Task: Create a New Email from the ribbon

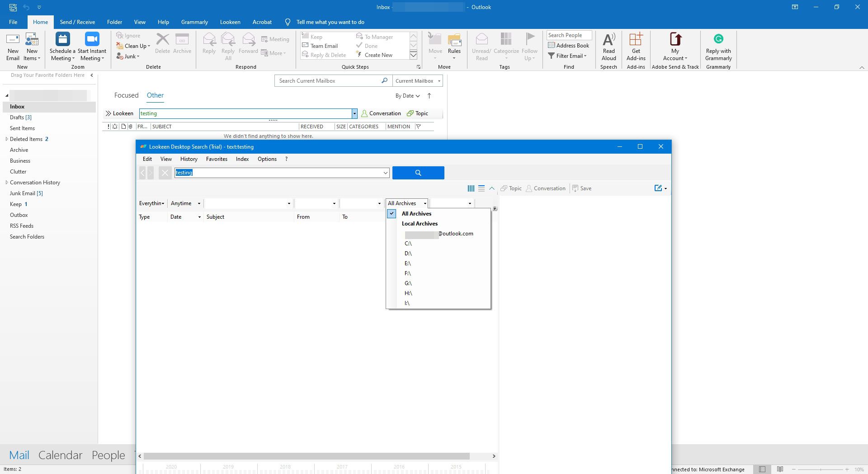Action: pos(13,47)
